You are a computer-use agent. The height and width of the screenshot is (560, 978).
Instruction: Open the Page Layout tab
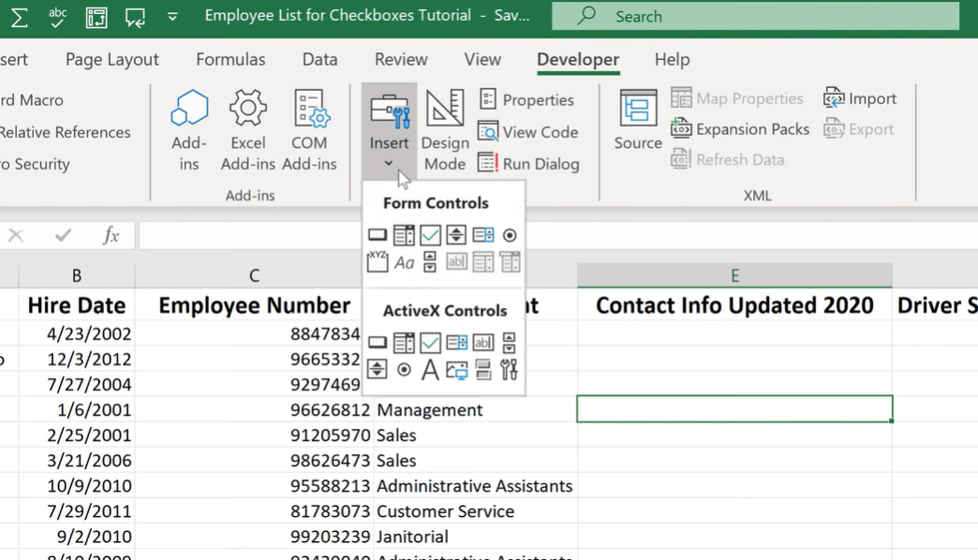click(x=112, y=59)
